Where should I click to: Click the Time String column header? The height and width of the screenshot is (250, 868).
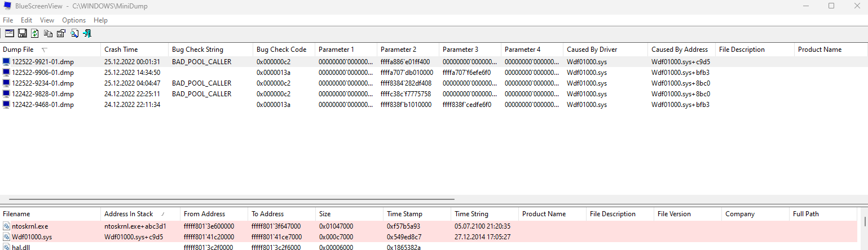tap(485, 214)
